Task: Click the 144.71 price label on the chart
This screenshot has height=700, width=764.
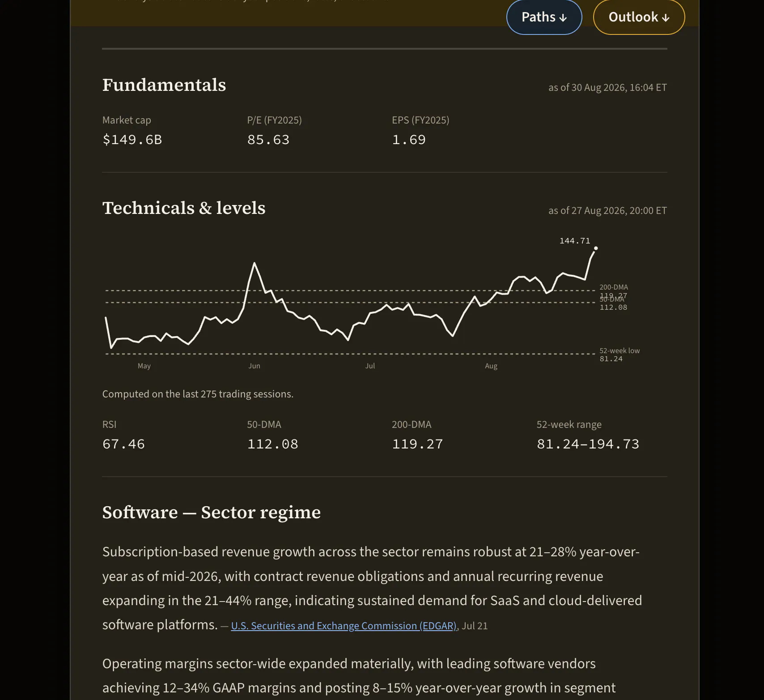Action: pos(575,241)
